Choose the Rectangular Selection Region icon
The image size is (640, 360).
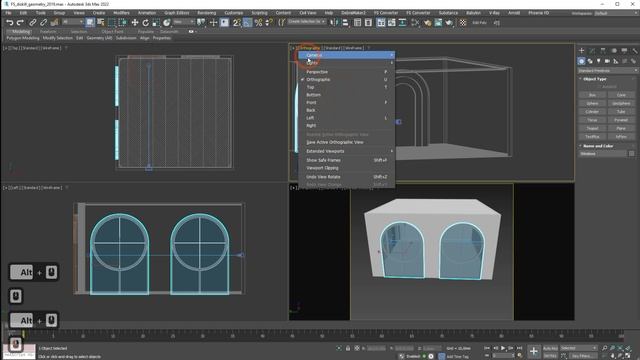point(111,22)
